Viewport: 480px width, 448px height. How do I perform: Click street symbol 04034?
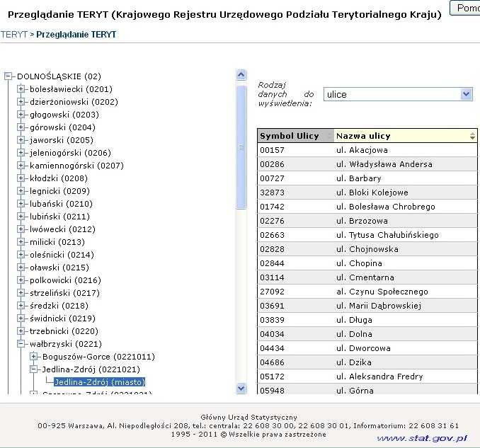tap(272, 334)
